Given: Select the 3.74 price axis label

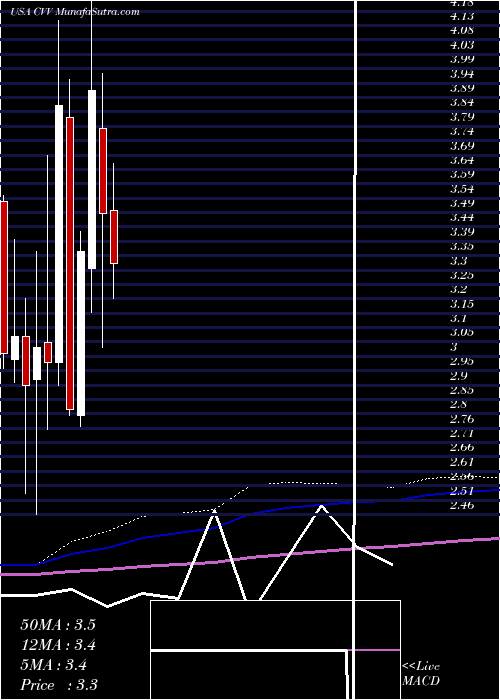Looking at the screenshot, I should [x=462, y=131].
